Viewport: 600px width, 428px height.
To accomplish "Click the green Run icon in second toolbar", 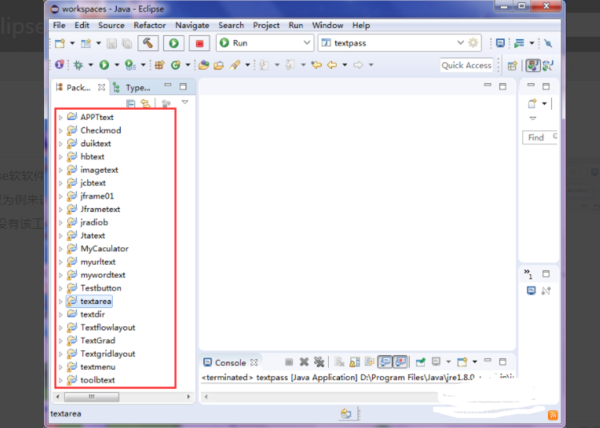I will (104, 65).
